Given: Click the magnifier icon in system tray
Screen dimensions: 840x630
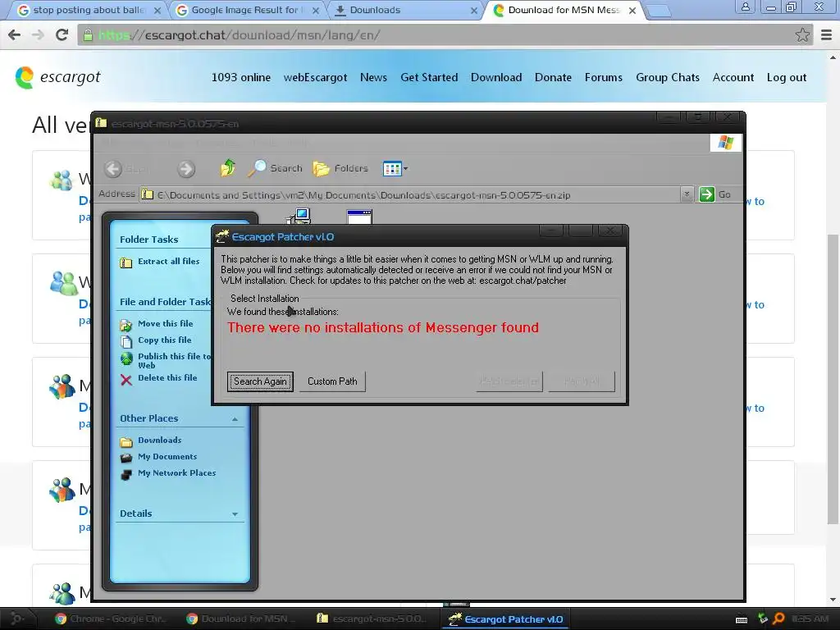Looking at the screenshot, I should click(779, 619).
